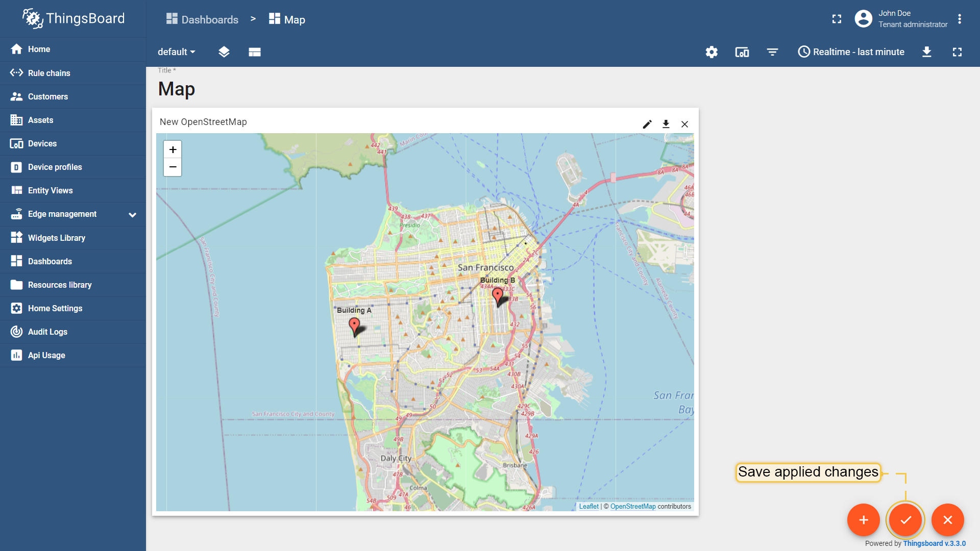
Task: Open the dashboard filters icon
Action: [x=772, y=52]
